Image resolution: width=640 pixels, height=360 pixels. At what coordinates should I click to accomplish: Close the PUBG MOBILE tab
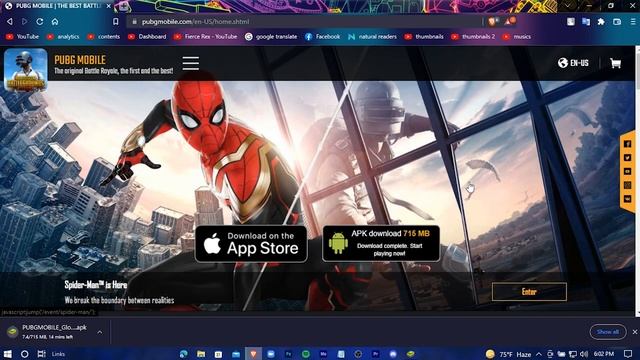(109, 6)
